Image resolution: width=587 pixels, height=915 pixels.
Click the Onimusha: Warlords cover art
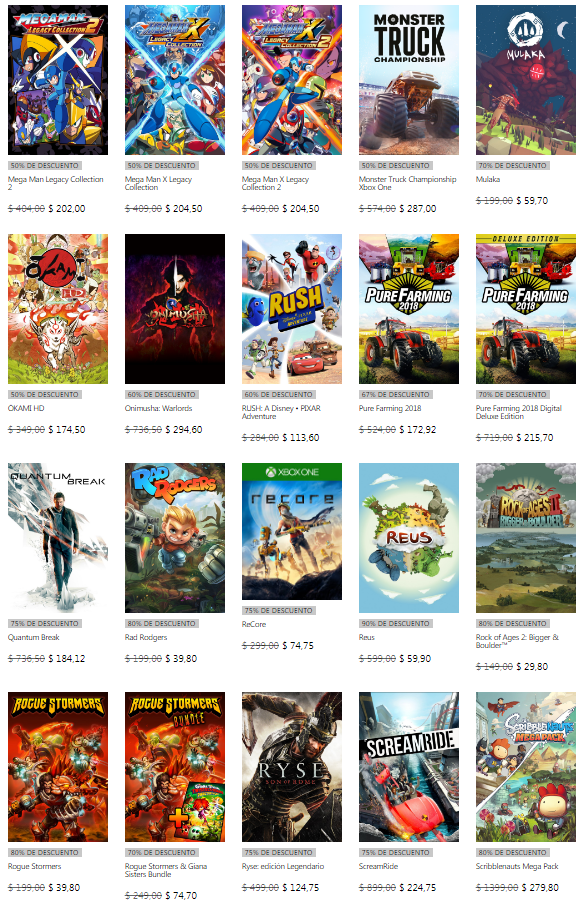coord(174,309)
